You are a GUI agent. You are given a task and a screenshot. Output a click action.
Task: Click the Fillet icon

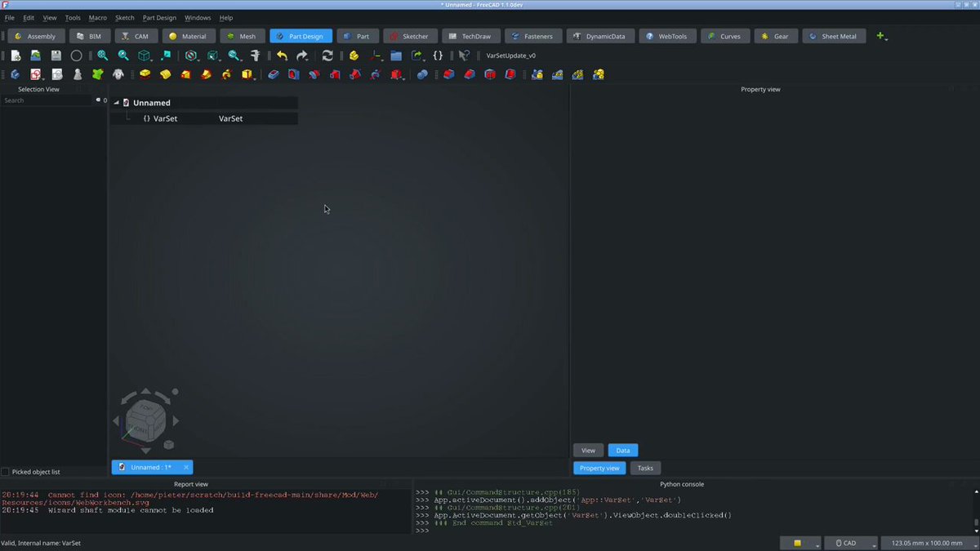[448, 74]
